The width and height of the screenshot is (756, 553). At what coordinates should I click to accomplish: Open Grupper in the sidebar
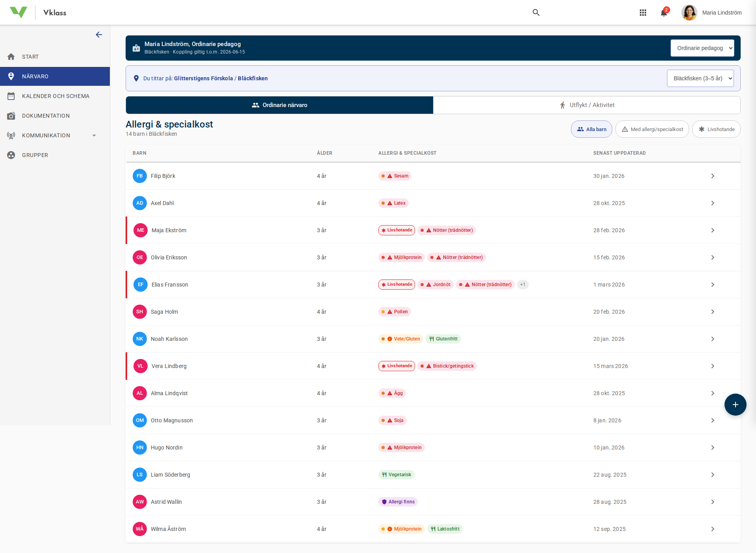(x=35, y=155)
